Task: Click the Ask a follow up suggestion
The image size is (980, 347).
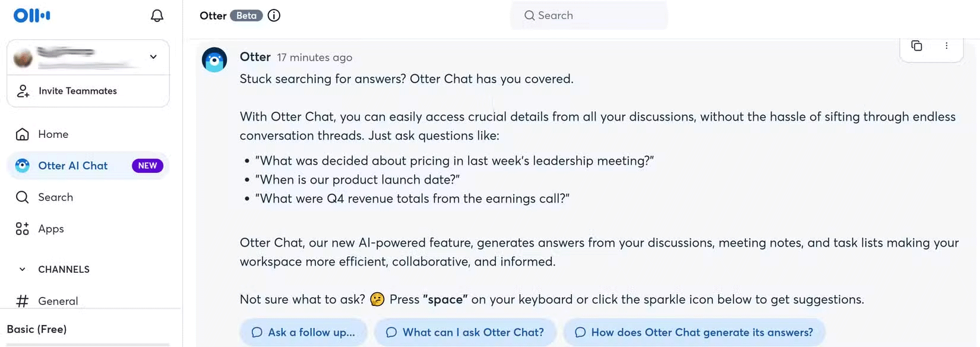Action: (304, 332)
